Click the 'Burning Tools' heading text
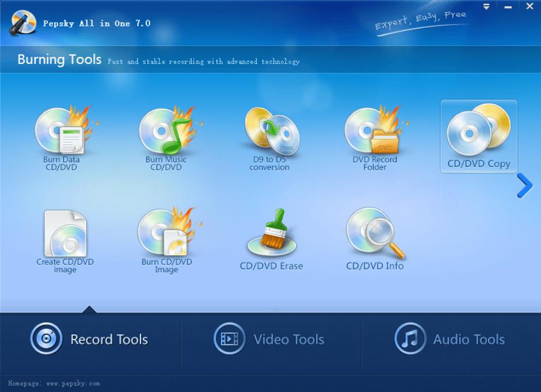The height and width of the screenshot is (392, 541). pos(59,60)
